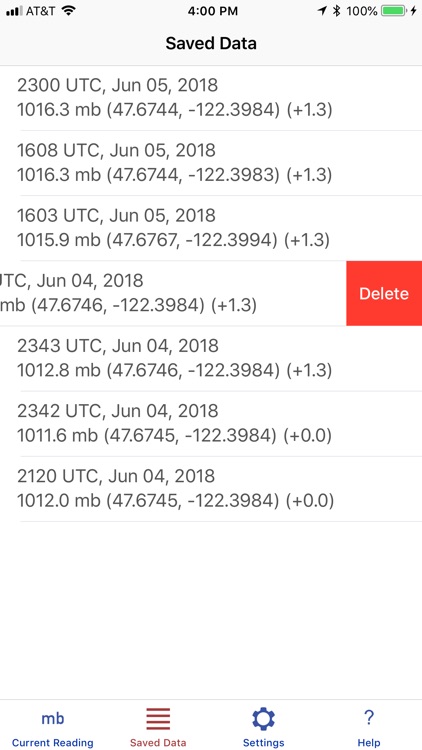
Task: Tap the location arrow status icon
Action: [x=323, y=11]
